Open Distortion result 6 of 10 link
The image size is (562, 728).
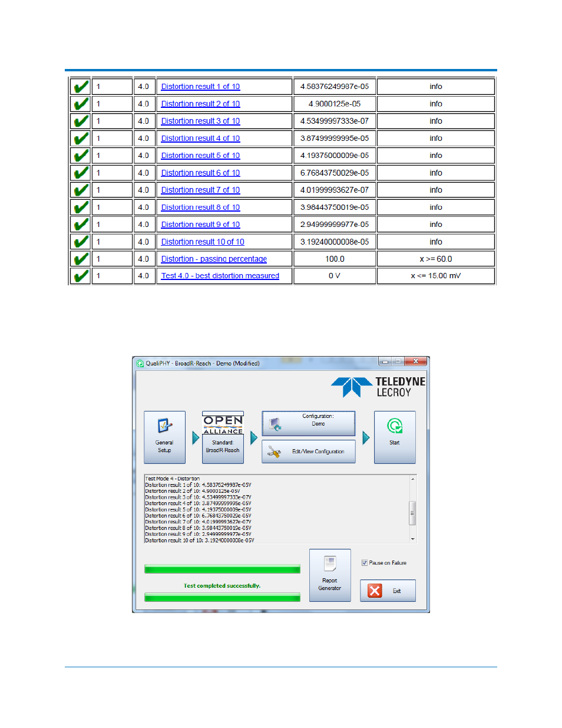tap(200, 173)
